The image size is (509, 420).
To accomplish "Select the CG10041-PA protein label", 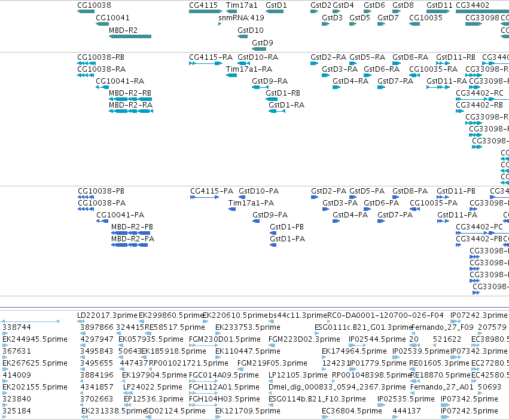I will tap(120, 215).
